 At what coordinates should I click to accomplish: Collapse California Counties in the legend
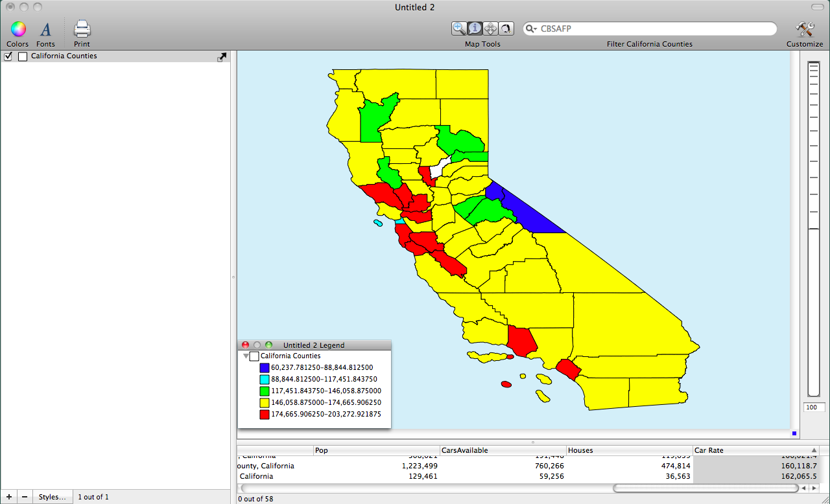pyautogui.click(x=246, y=356)
